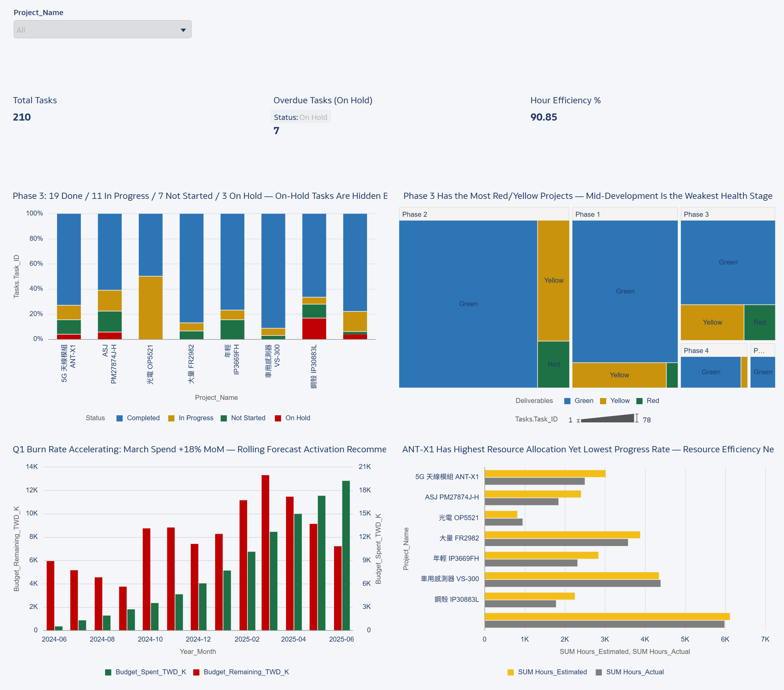Open the Project_Name dropdown arrow
Image resolution: width=784 pixels, height=690 pixels.
[183, 30]
